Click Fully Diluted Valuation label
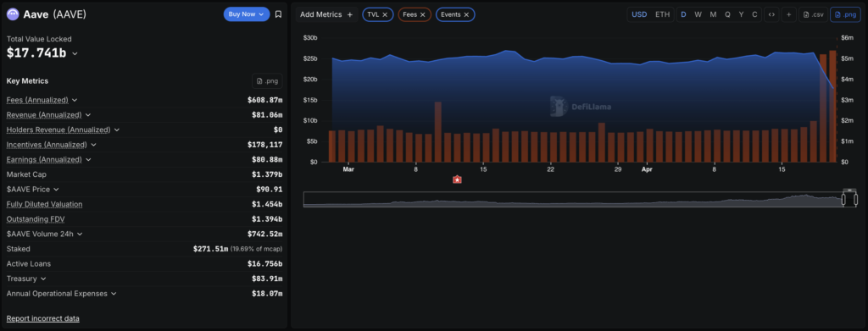The height and width of the screenshot is (331, 868). tap(44, 205)
